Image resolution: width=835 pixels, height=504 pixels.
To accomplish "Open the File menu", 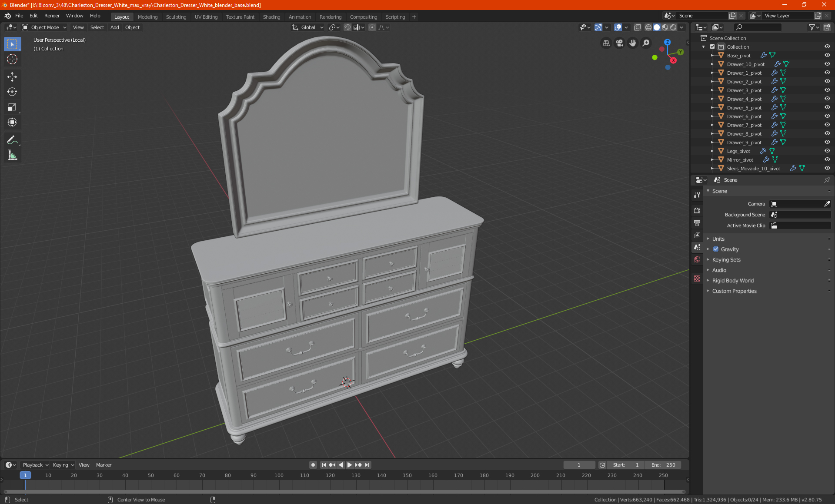I will tap(19, 16).
